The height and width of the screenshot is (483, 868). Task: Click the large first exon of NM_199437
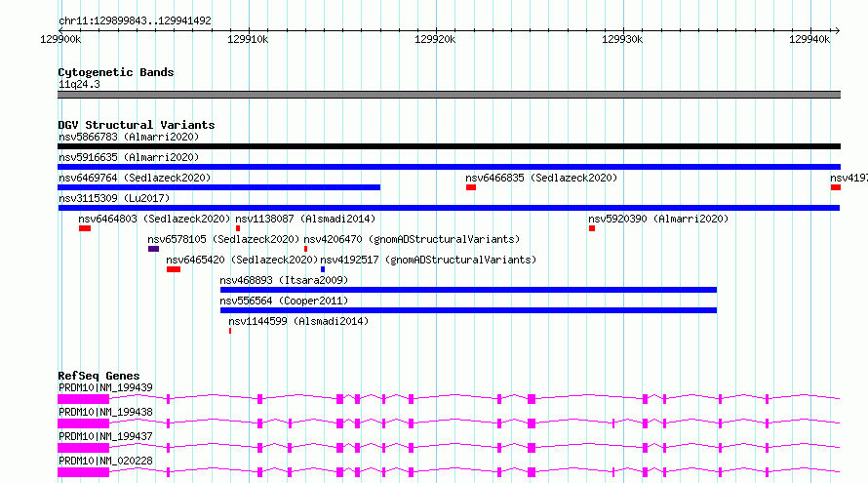(x=84, y=448)
